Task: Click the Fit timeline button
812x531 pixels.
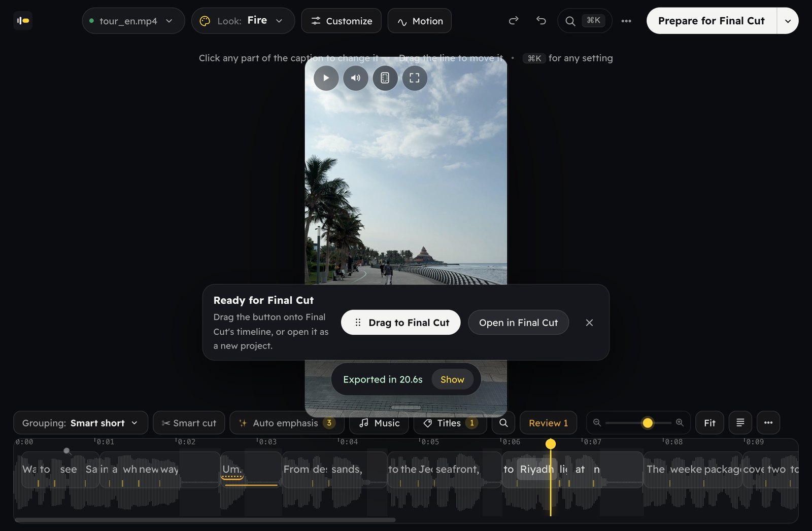Action: tap(709, 423)
